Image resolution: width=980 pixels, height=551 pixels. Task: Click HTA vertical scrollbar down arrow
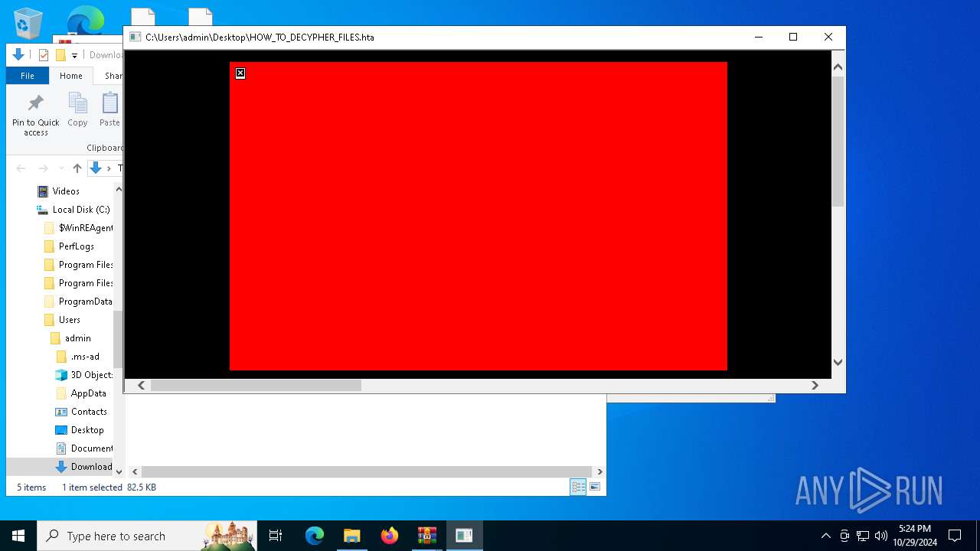838,362
